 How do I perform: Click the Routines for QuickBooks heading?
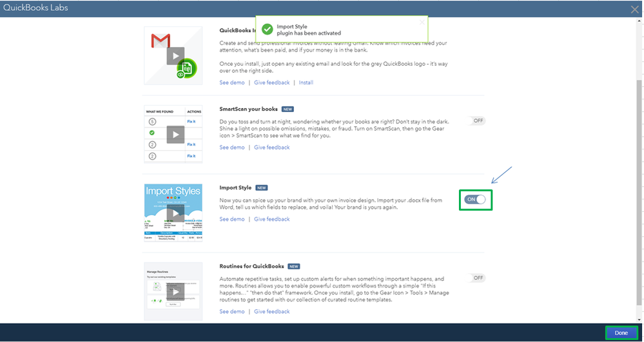pos(252,266)
